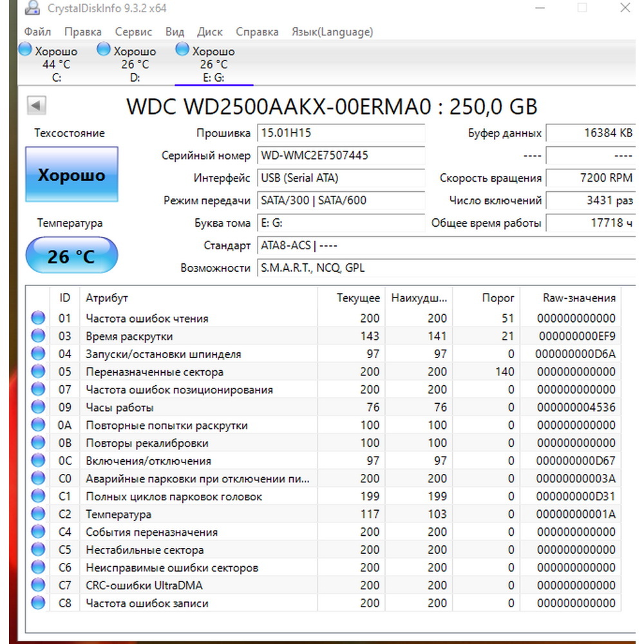Image resolution: width=644 pixels, height=644 pixels.
Task: Select Частота ошибок записи attribute name
Action: tap(147, 603)
